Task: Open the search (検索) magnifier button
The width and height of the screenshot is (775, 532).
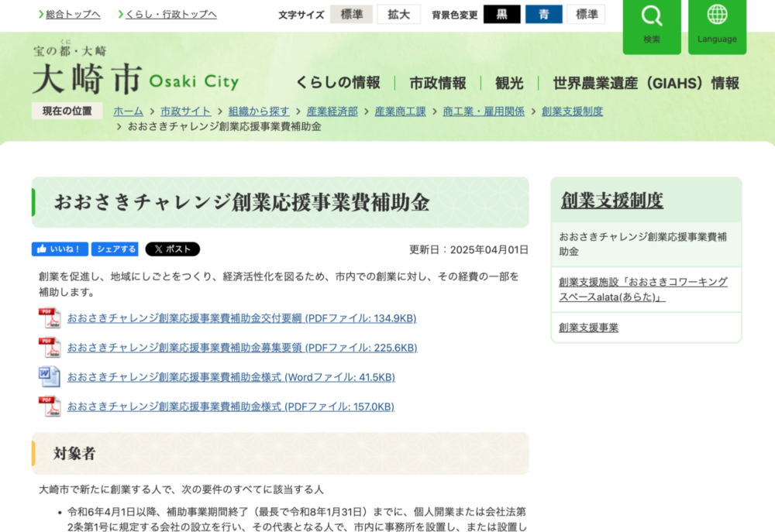Action: pyautogui.click(x=652, y=26)
